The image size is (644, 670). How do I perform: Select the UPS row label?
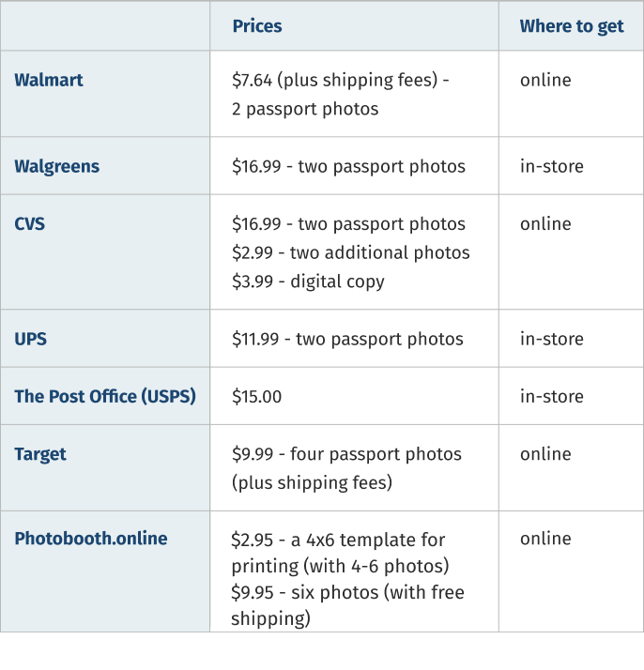[x=30, y=339]
